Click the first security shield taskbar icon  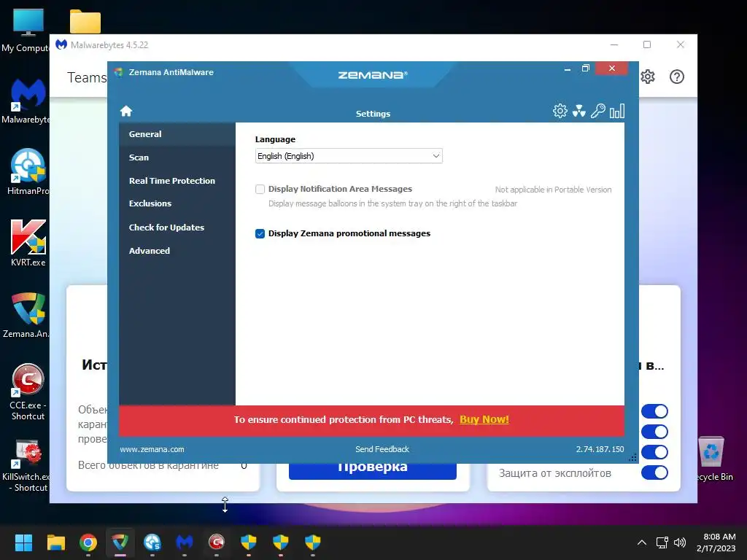coord(249,542)
